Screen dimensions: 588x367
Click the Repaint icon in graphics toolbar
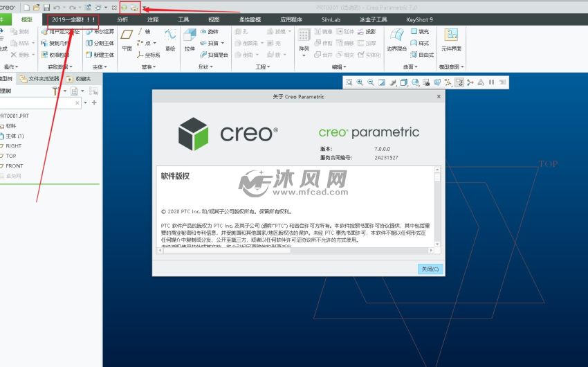[382, 82]
